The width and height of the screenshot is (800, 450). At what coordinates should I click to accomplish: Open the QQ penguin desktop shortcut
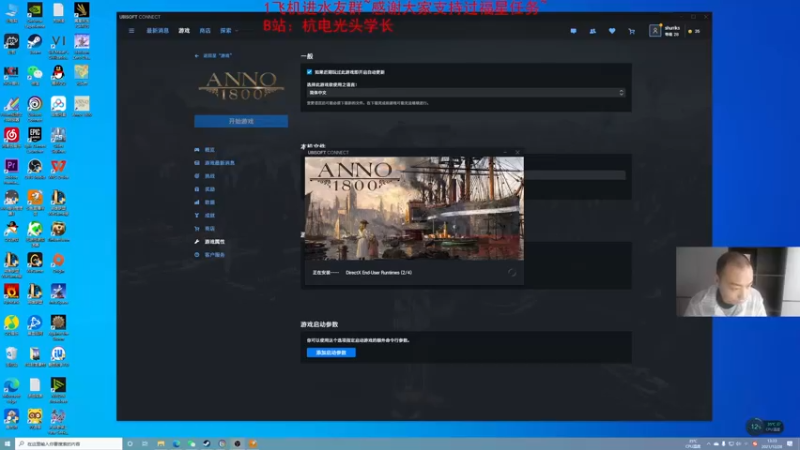click(58, 75)
